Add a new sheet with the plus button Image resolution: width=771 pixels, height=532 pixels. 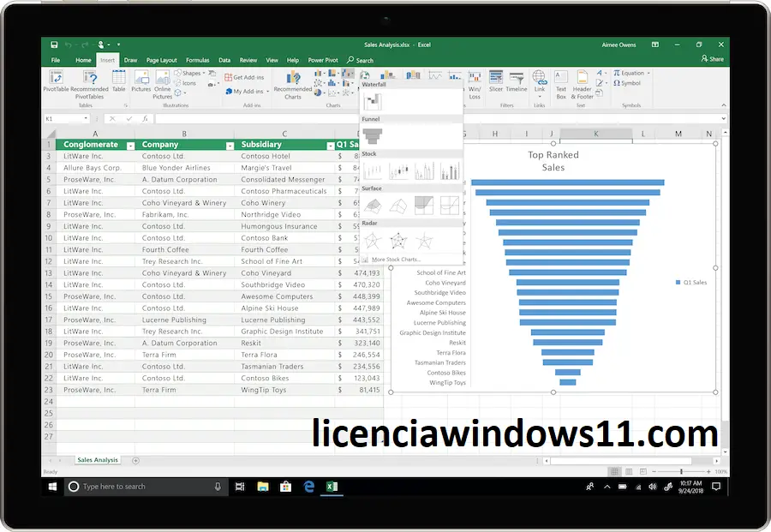135,461
